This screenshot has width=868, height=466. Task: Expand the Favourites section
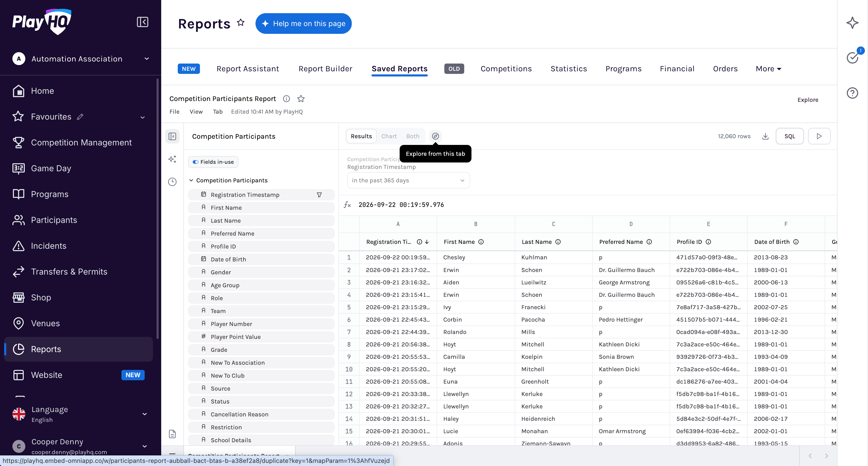(x=143, y=117)
